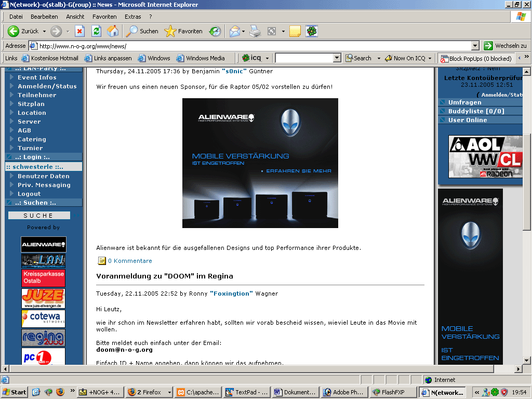Open the ICQ search box dropdown arrow
Viewport: 532px width, 399px height.
[x=337, y=58]
